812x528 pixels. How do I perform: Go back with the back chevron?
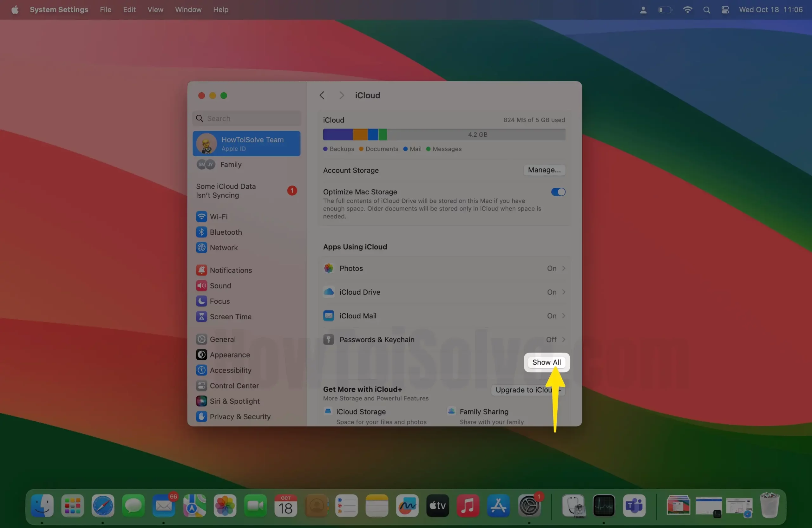pos(322,95)
